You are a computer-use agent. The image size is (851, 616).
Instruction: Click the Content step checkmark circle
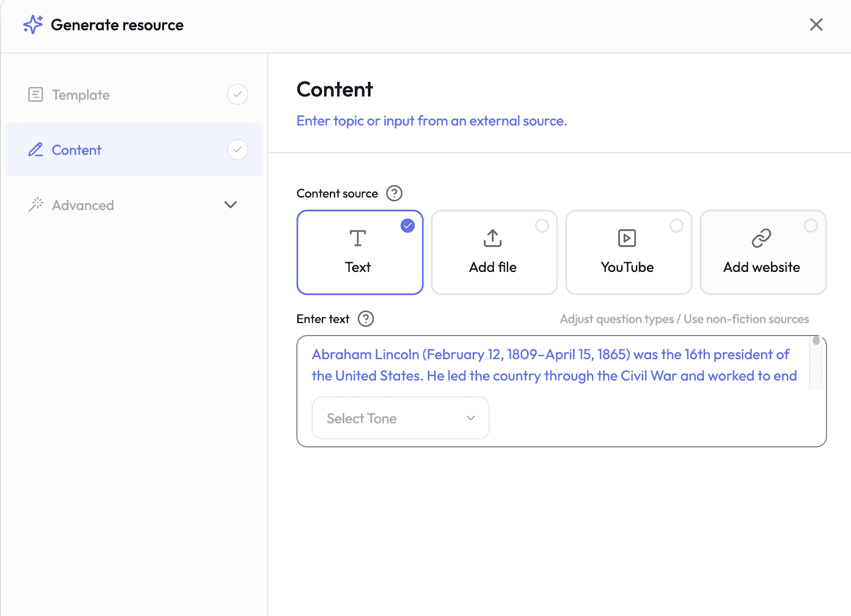click(238, 150)
